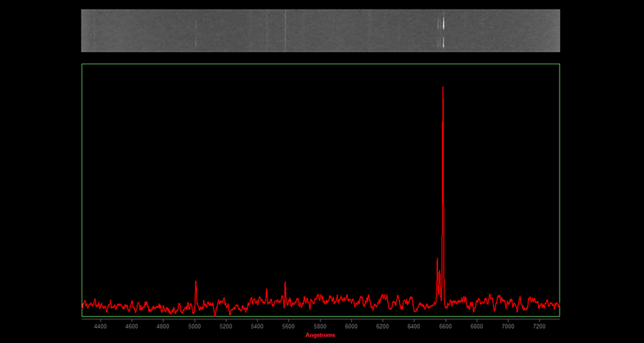Pick the 5200 wavelength tick label

coord(226,326)
